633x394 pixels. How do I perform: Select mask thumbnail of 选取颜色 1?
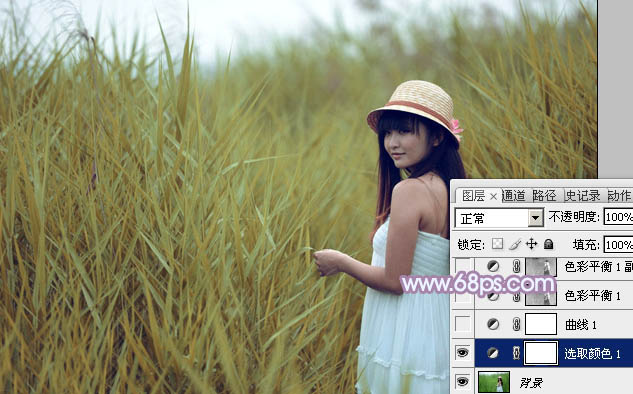tap(541, 353)
